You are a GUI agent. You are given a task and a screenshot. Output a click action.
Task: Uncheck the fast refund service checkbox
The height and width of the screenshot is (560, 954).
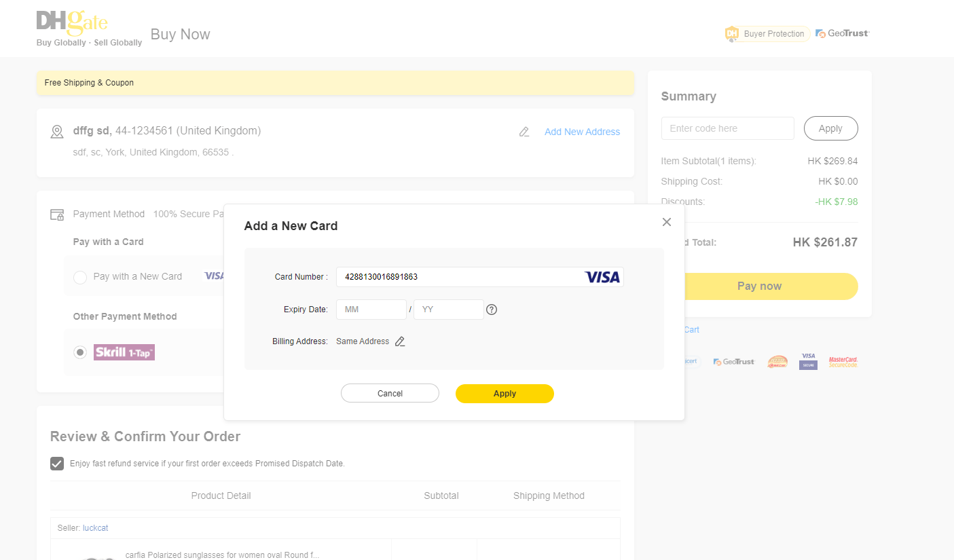[57, 464]
